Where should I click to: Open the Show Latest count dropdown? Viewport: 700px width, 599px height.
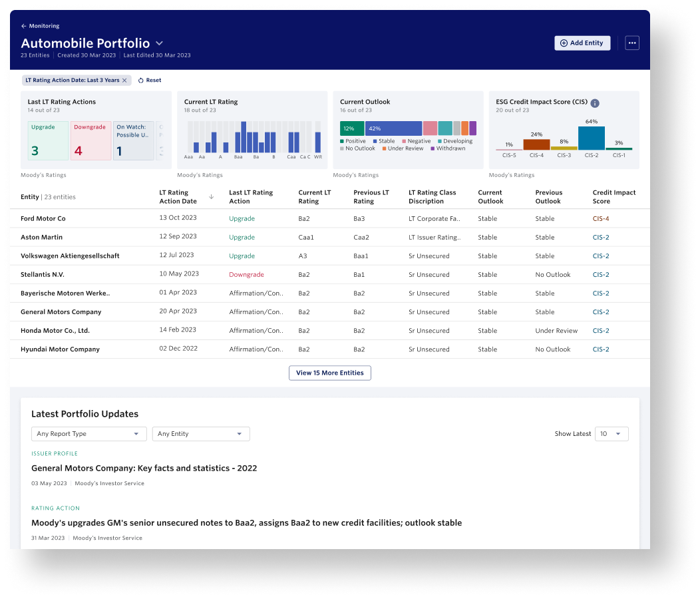point(611,434)
